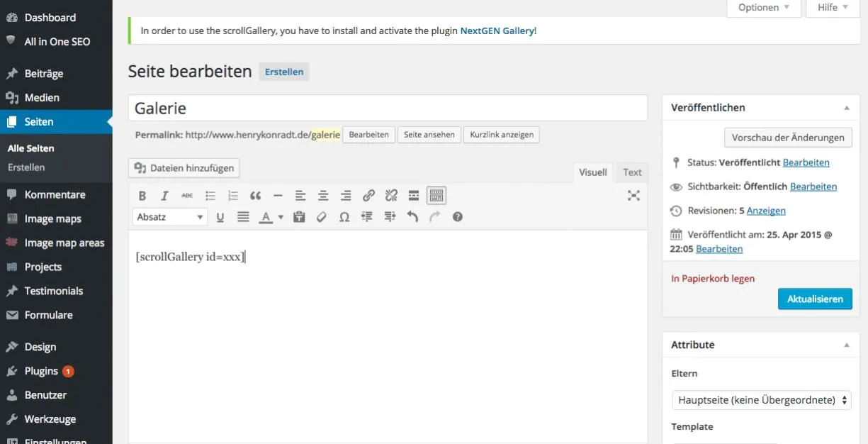
Task: Toggle underline formatting
Action: (220, 217)
